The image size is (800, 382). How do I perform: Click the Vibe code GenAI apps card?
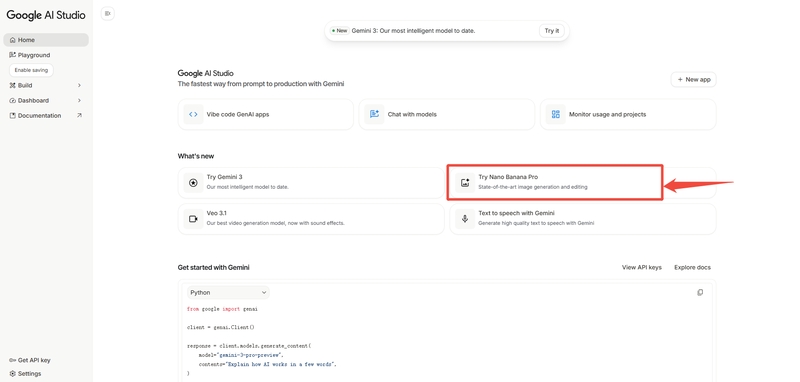coord(265,114)
